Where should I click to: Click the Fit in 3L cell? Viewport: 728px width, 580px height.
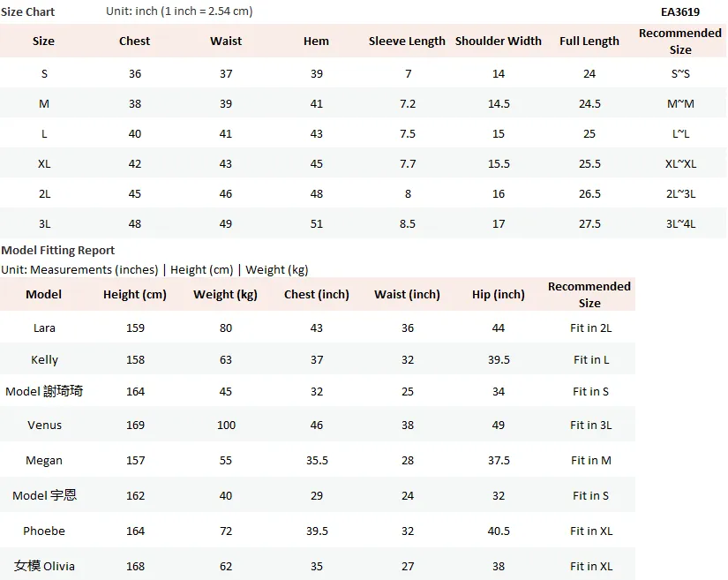(590, 425)
